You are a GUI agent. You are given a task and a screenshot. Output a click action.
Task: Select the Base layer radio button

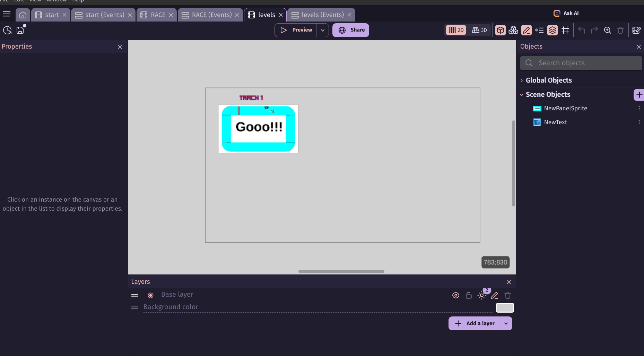(x=150, y=295)
